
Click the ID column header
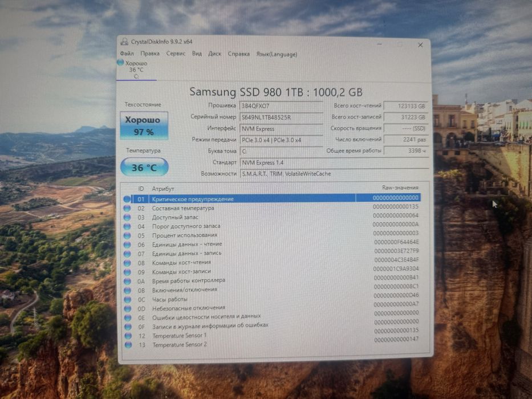coord(141,189)
